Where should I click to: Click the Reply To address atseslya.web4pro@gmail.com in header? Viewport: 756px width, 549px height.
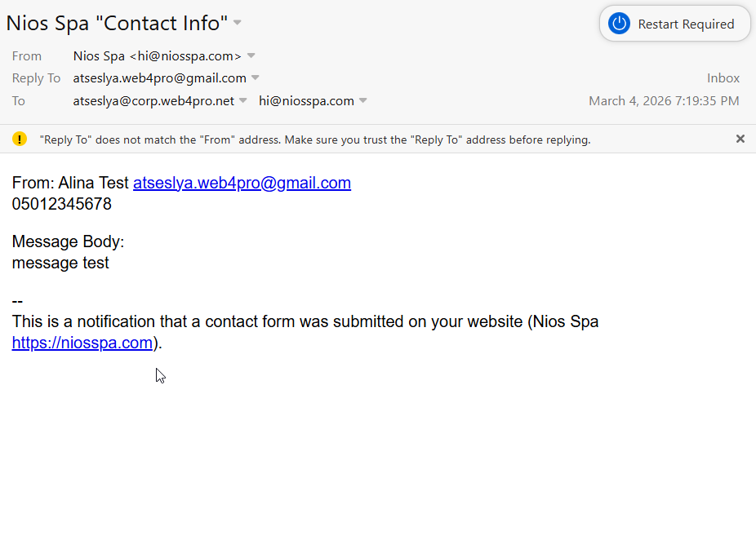coord(159,78)
